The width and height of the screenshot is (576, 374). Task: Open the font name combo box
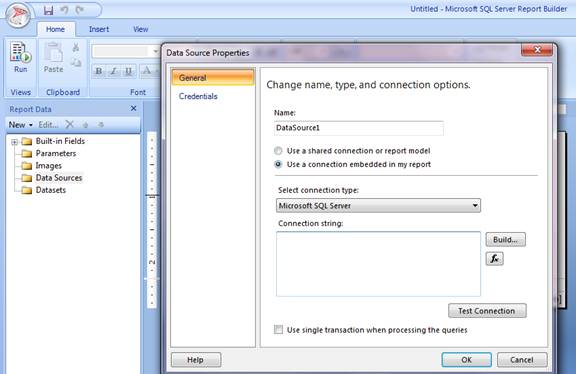pyautogui.click(x=126, y=51)
